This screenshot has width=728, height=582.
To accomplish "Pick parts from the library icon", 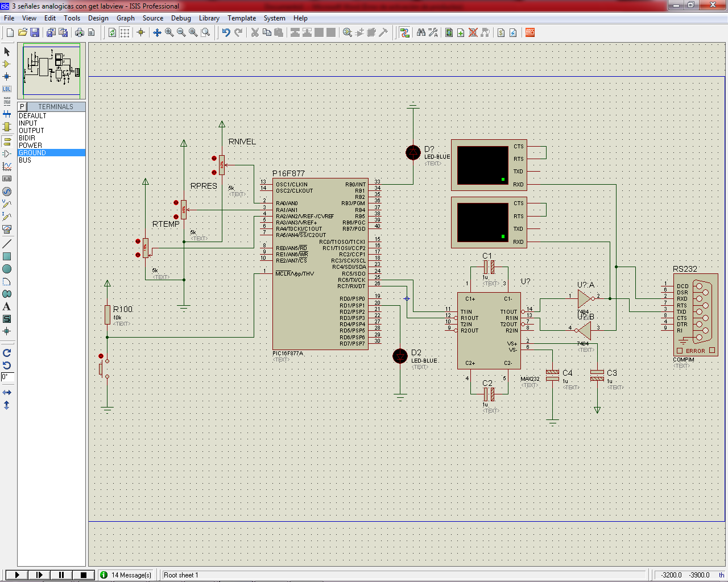I will click(x=347, y=32).
